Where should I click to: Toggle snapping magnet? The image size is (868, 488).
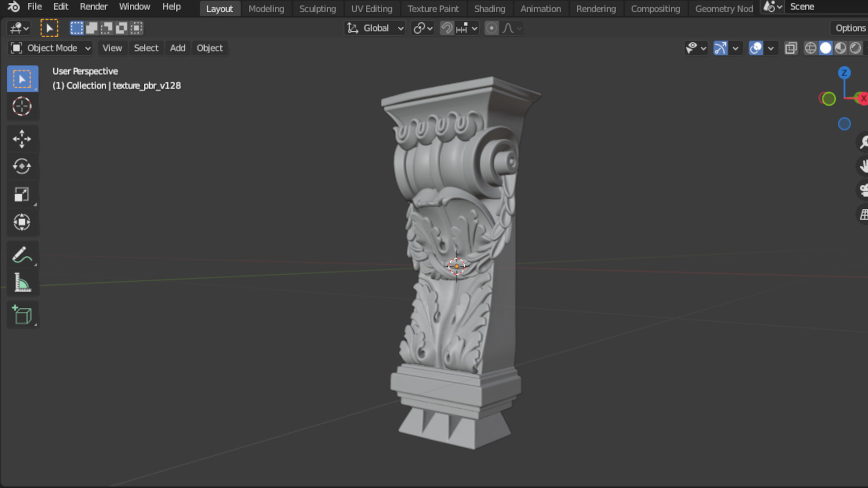(447, 28)
